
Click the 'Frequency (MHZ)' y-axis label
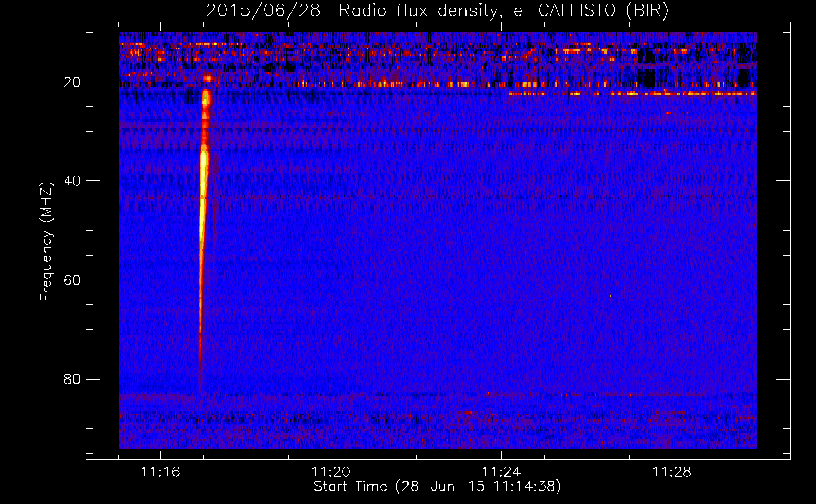click(46, 242)
